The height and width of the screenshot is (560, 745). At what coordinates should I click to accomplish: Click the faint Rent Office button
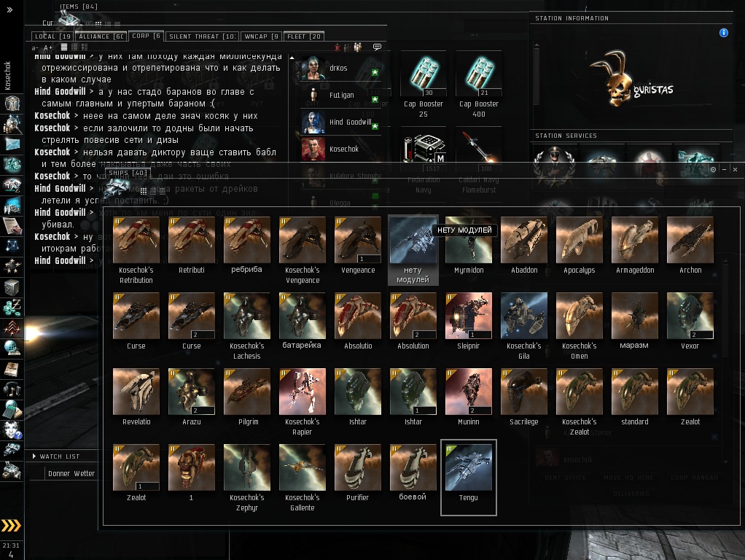coord(565,478)
